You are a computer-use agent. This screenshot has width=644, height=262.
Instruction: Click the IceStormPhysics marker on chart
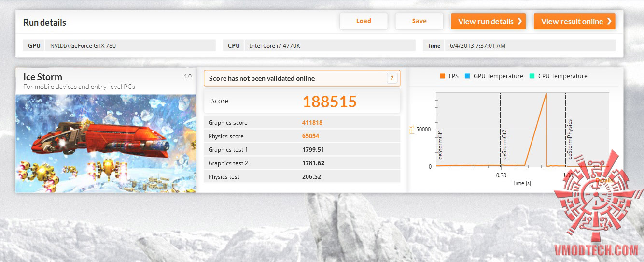click(x=569, y=141)
